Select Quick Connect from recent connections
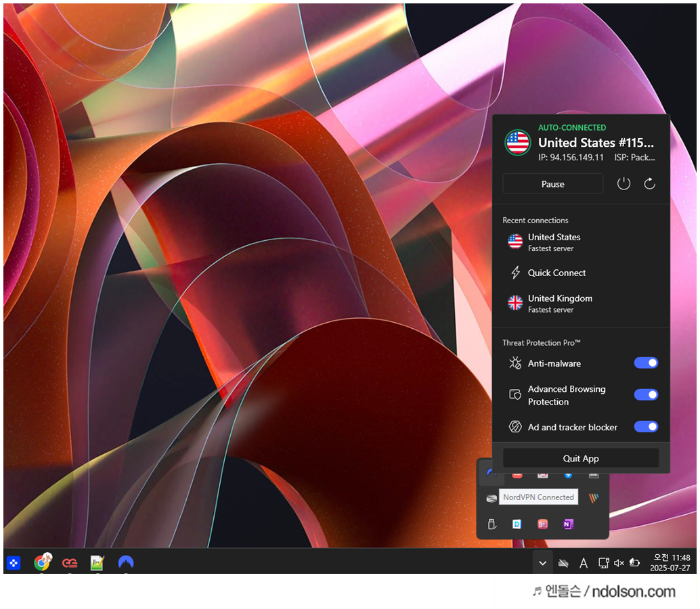Viewport: 700px width, 609px height. tap(580, 273)
